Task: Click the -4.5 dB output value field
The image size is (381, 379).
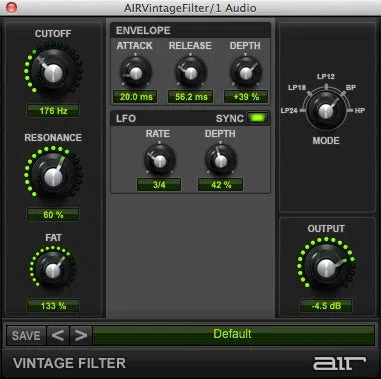Action: click(326, 306)
